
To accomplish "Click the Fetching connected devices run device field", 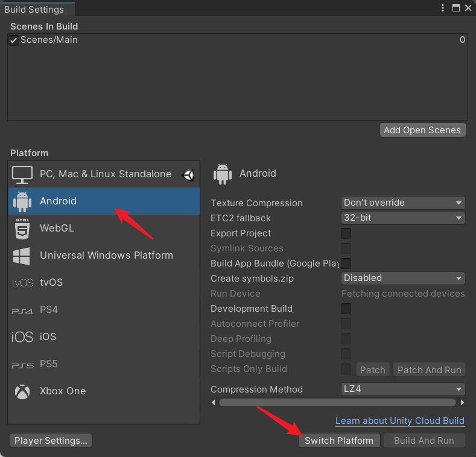I will pyautogui.click(x=403, y=294).
